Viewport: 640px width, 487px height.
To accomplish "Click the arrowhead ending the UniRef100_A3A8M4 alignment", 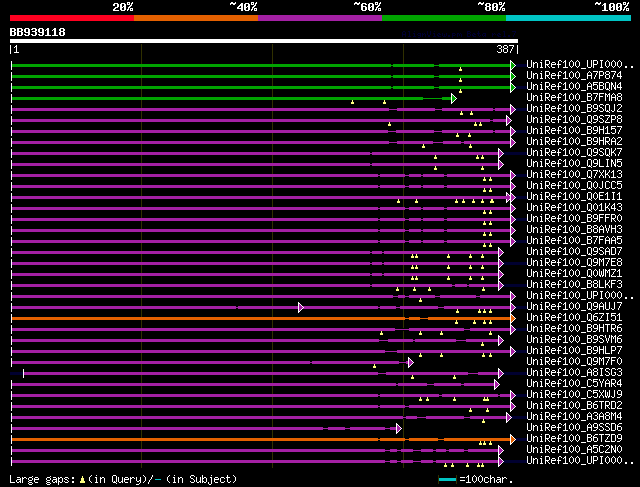I will tap(509, 418).
